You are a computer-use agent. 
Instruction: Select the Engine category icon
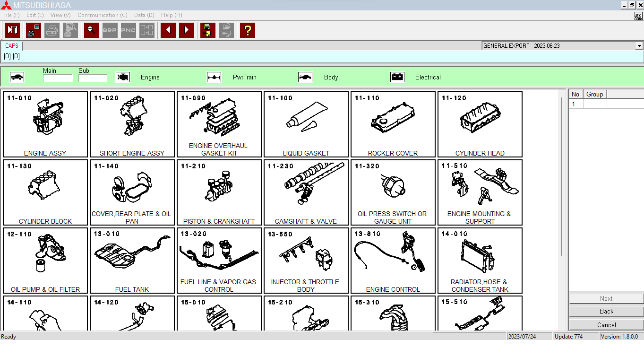click(123, 77)
